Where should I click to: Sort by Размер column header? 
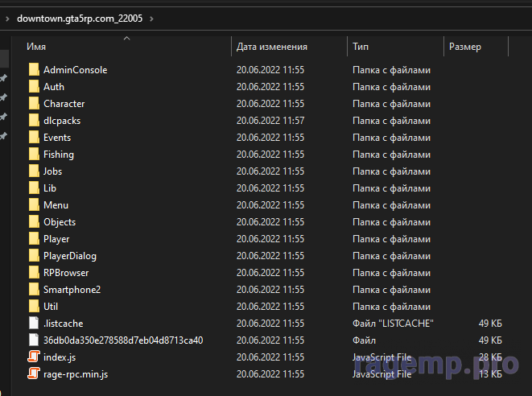(465, 47)
